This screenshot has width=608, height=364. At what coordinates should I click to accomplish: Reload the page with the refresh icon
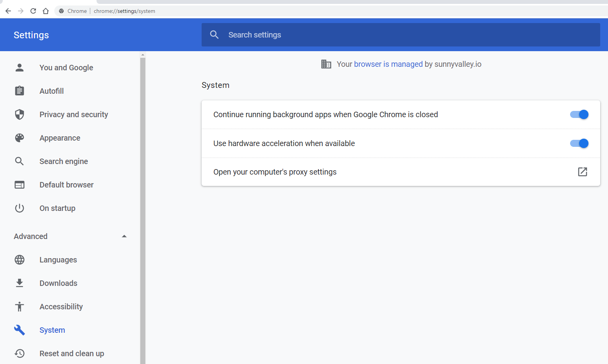point(33,11)
